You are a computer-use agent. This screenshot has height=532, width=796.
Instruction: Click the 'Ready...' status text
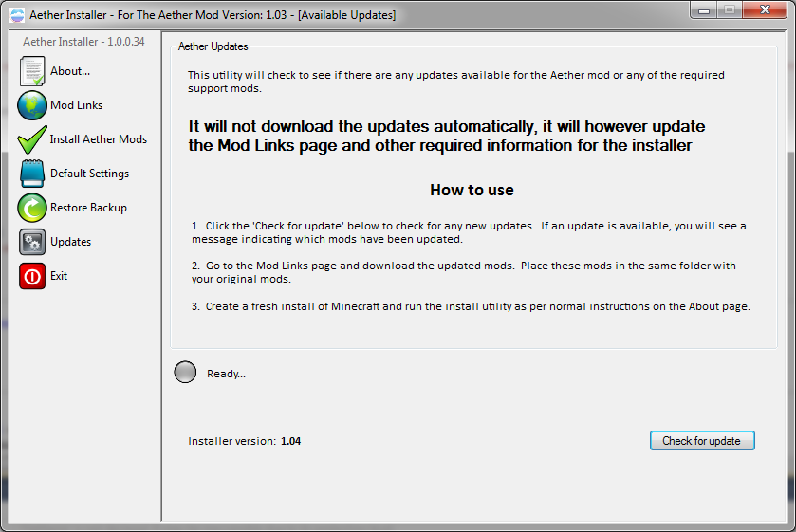point(226,374)
